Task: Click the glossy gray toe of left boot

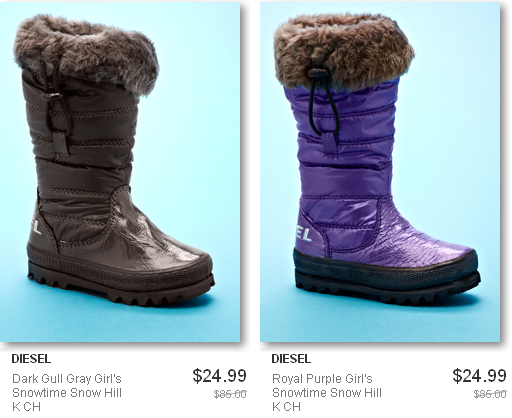Action: pos(167,247)
